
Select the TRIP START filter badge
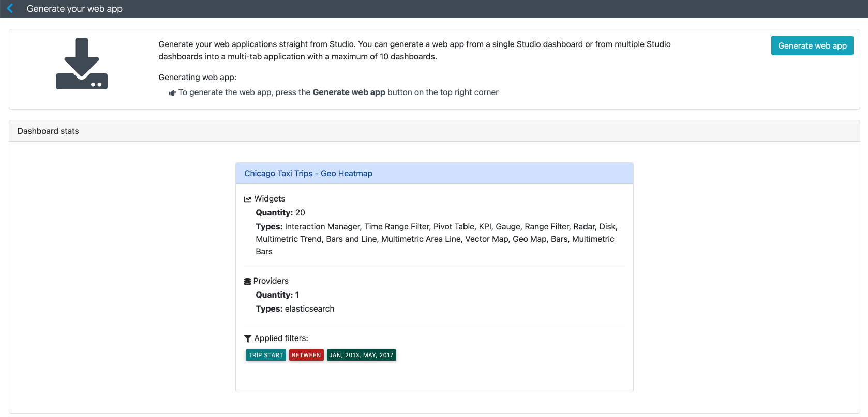266,355
